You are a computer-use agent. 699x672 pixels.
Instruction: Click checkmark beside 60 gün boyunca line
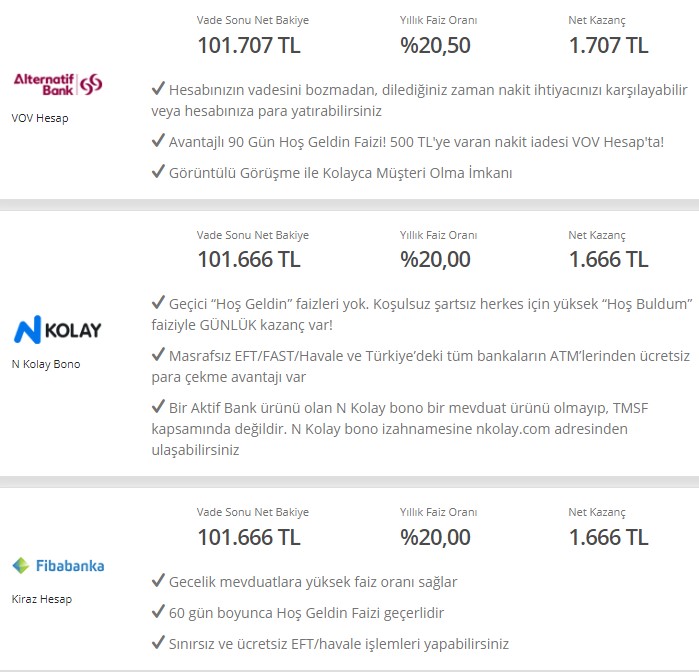(158, 611)
